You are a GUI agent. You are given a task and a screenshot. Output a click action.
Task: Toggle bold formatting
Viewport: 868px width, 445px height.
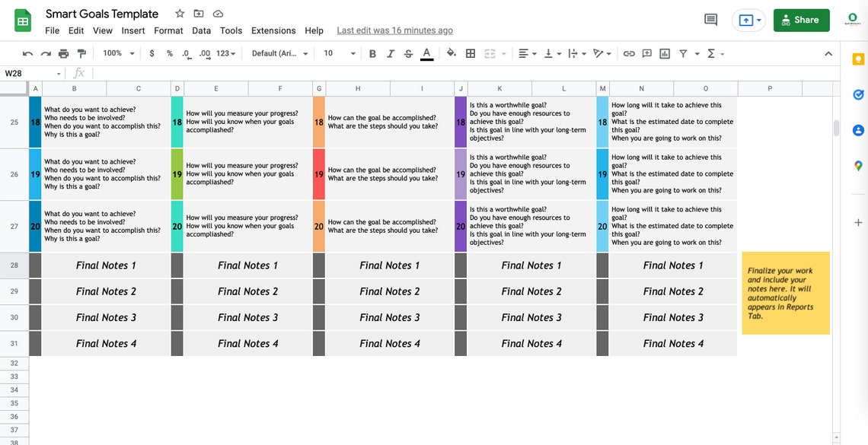372,53
